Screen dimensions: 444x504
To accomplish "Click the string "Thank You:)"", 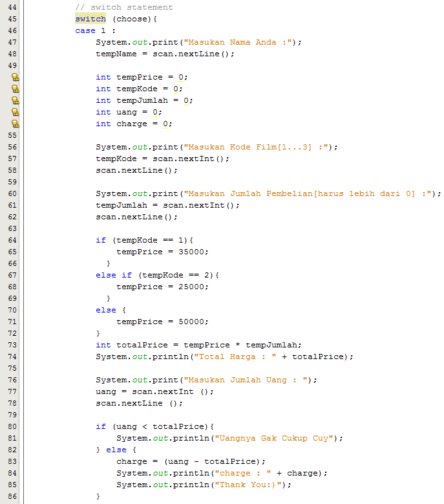I will pyautogui.click(x=248, y=485).
